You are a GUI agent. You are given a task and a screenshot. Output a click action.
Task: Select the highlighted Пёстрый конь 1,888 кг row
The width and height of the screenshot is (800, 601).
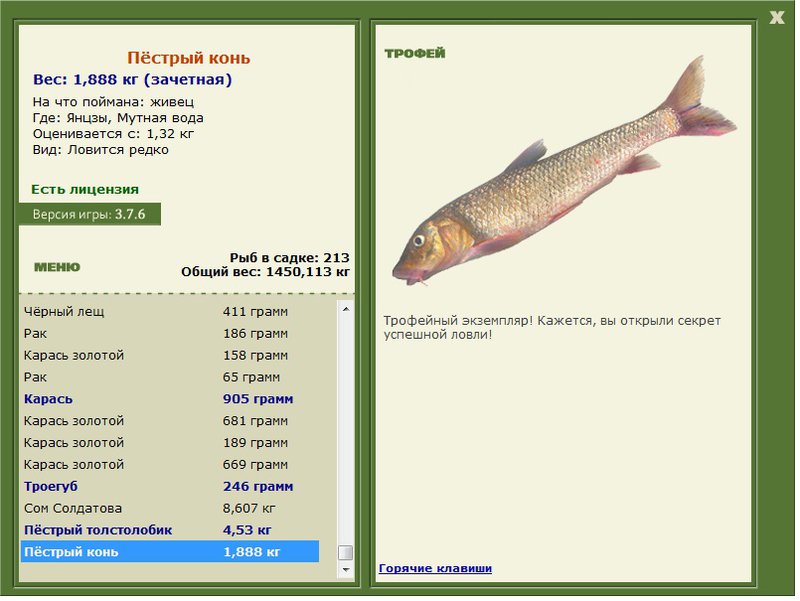170,552
